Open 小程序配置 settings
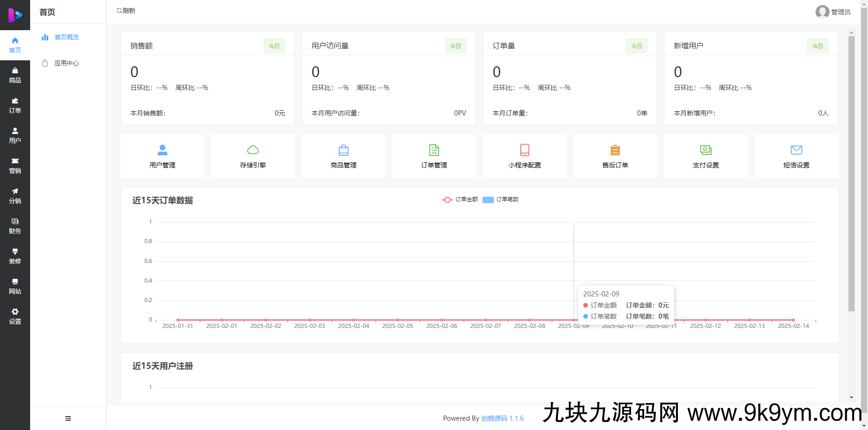Viewport: 868px width, 430px height. (x=524, y=156)
